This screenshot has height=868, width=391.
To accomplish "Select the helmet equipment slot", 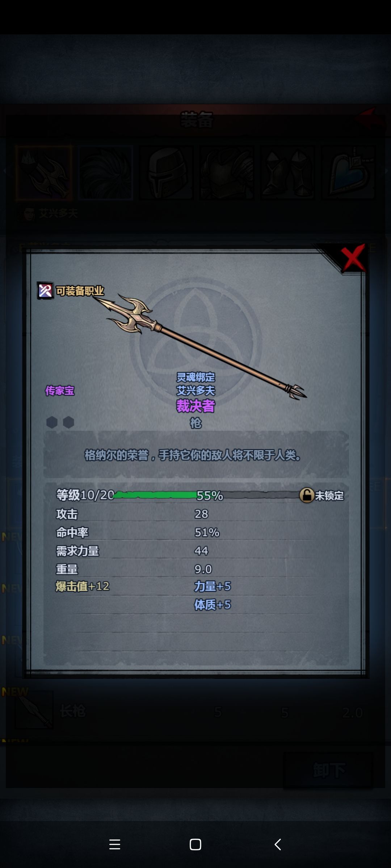I will [x=166, y=173].
